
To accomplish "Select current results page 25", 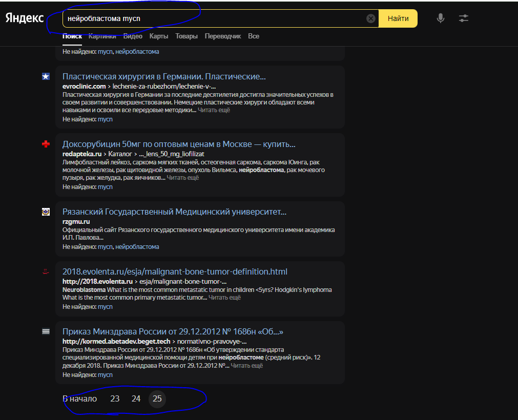I will click(157, 399).
